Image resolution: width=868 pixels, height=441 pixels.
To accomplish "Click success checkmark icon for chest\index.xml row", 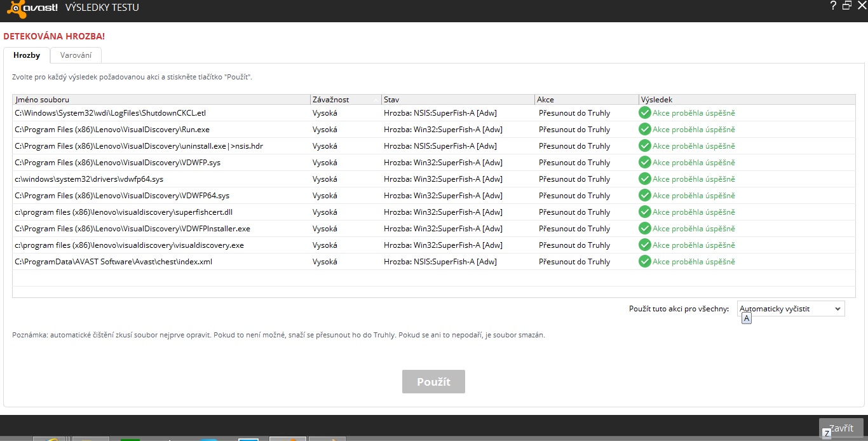I will pyautogui.click(x=645, y=262).
